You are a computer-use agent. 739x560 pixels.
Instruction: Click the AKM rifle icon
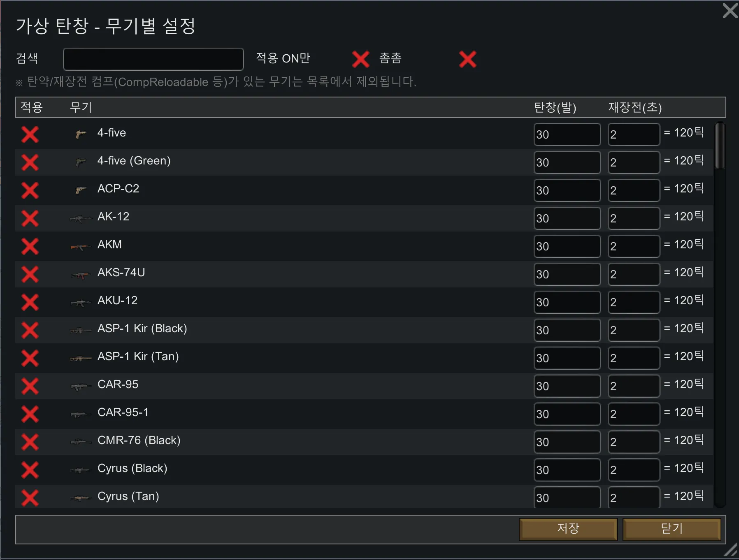coord(81,247)
